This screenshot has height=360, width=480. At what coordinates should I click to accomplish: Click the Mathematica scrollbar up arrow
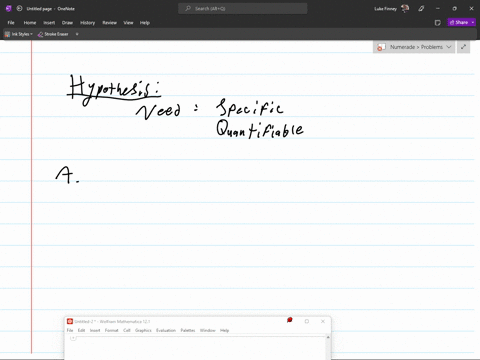click(x=328, y=338)
